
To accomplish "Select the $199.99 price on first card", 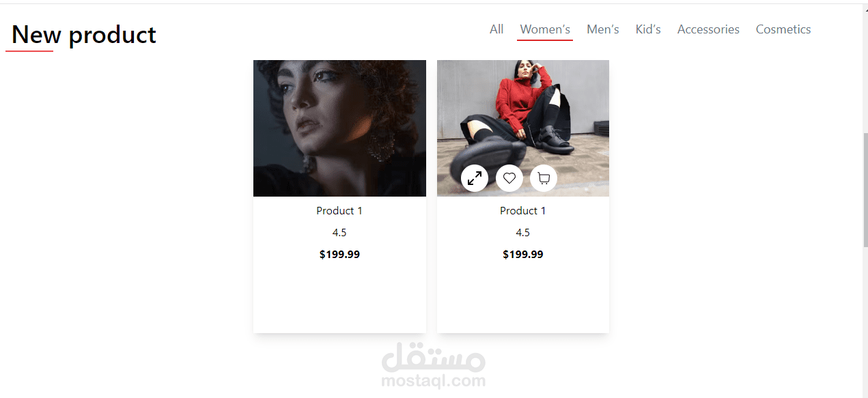I will tap(339, 255).
